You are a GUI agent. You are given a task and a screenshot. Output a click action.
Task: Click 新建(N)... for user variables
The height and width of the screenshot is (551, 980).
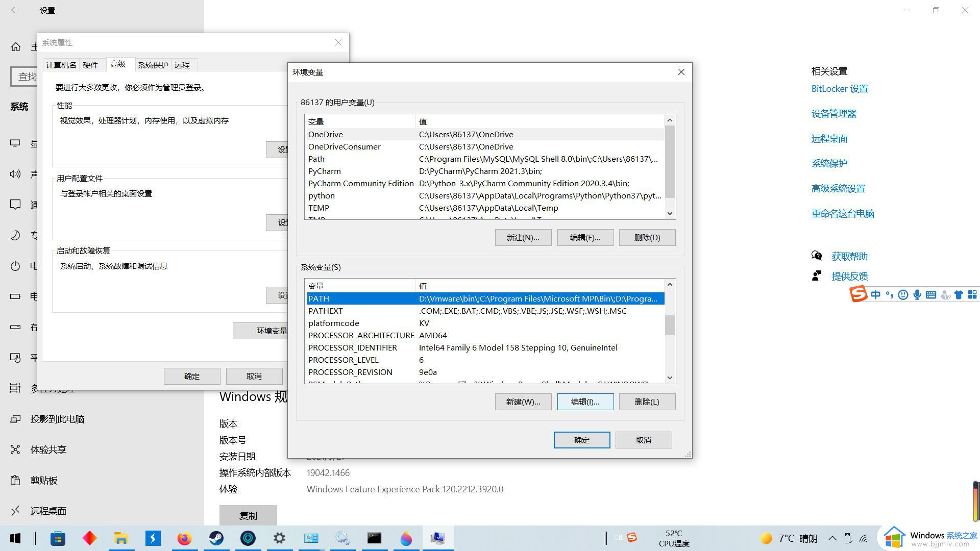click(523, 237)
